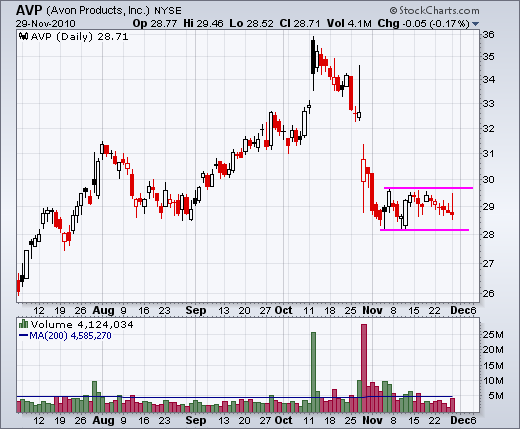Click the 5M volume axis label
Viewport: 520px width, 429px height.
click(496, 396)
